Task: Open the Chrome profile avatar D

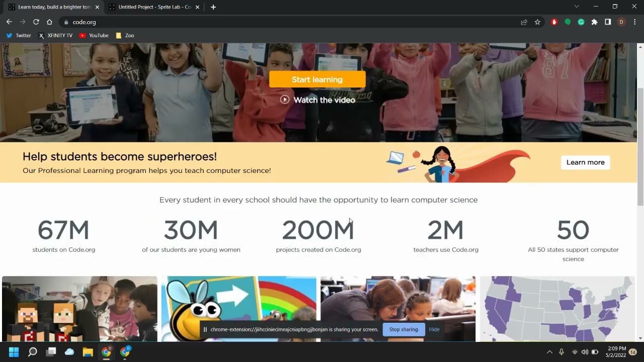Action: [x=621, y=22]
